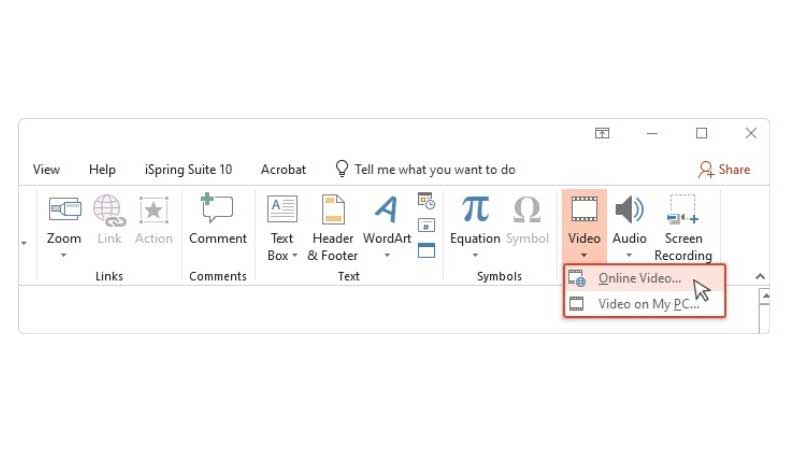
Task: Click the Equation pi icon
Action: coord(475,209)
